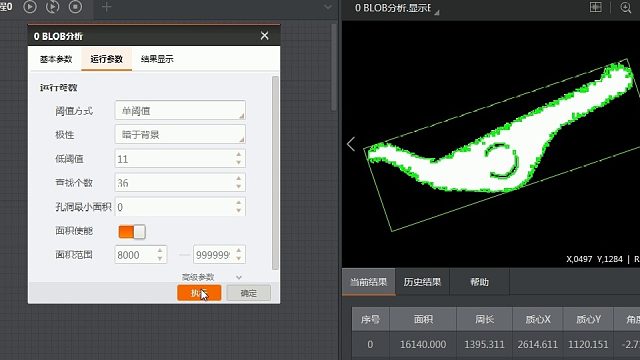Switch to 基本参数 tab
Image resolution: width=640 pixels, height=360 pixels.
click(x=56, y=59)
